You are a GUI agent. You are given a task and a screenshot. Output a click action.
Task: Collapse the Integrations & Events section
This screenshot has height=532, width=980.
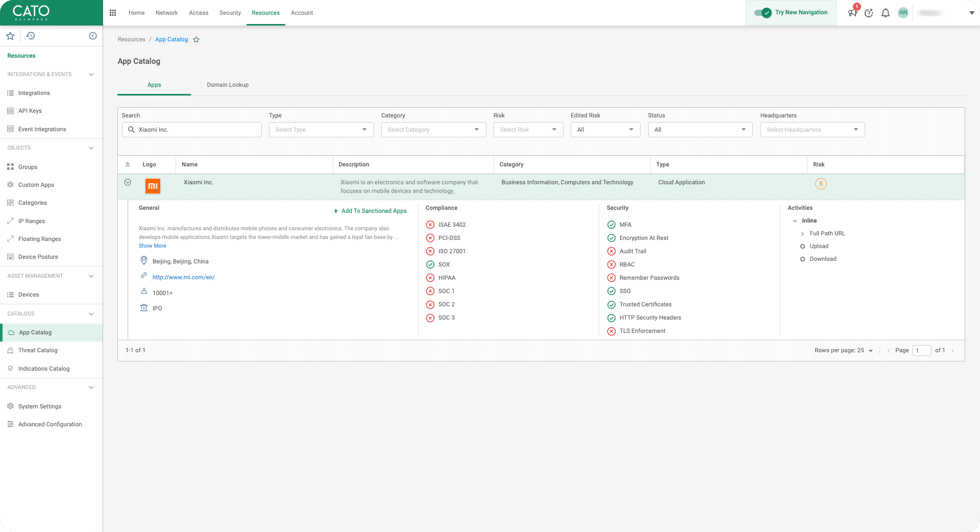point(91,75)
